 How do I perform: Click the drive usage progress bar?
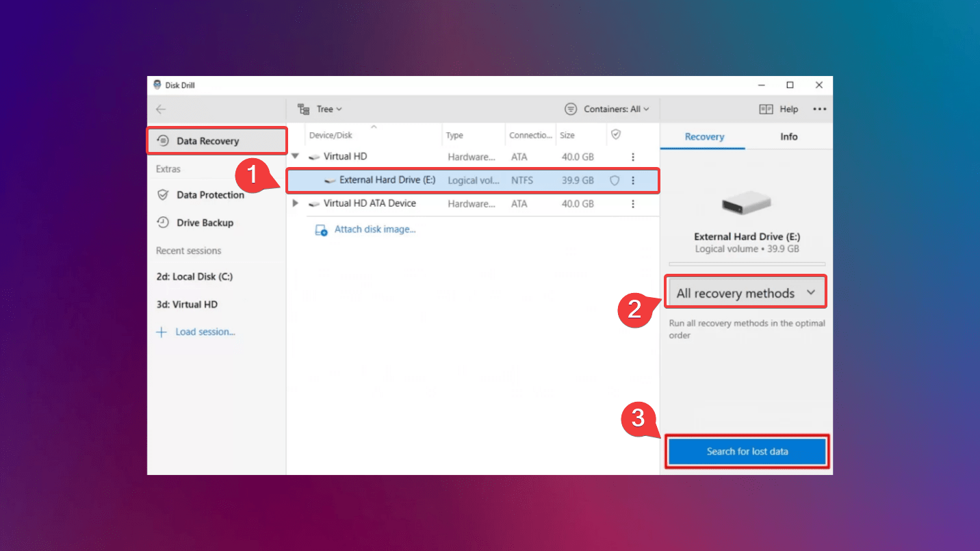point(747,264)
